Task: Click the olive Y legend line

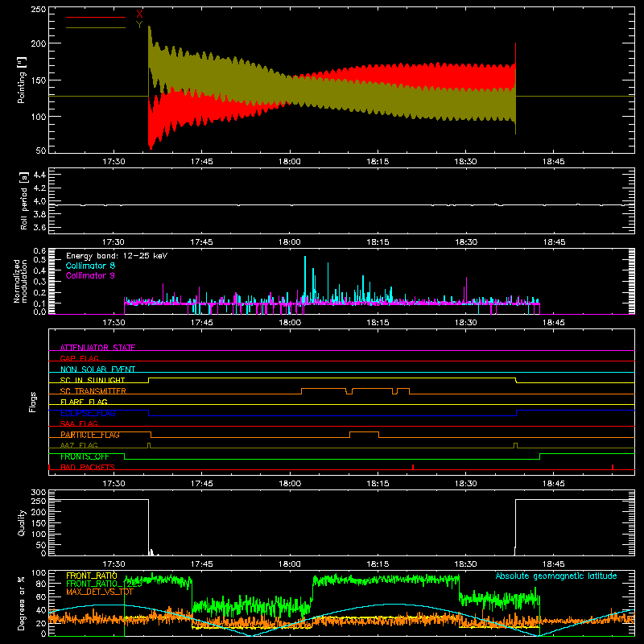Action: pos(96,27)
